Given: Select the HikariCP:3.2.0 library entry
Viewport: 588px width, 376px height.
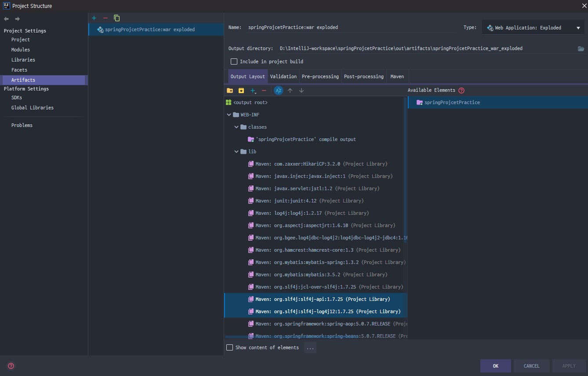Looking at the screenshot, I should coord(321,164).
